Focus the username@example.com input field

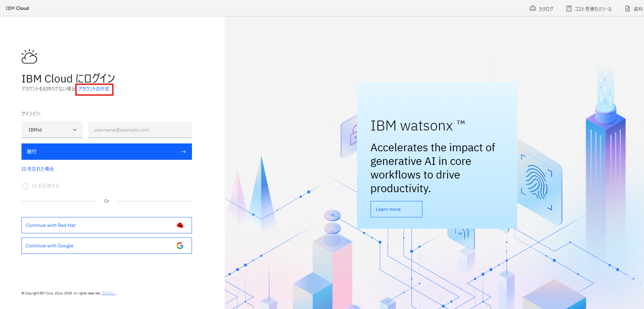pyautogui.click(x=140, y=130)
